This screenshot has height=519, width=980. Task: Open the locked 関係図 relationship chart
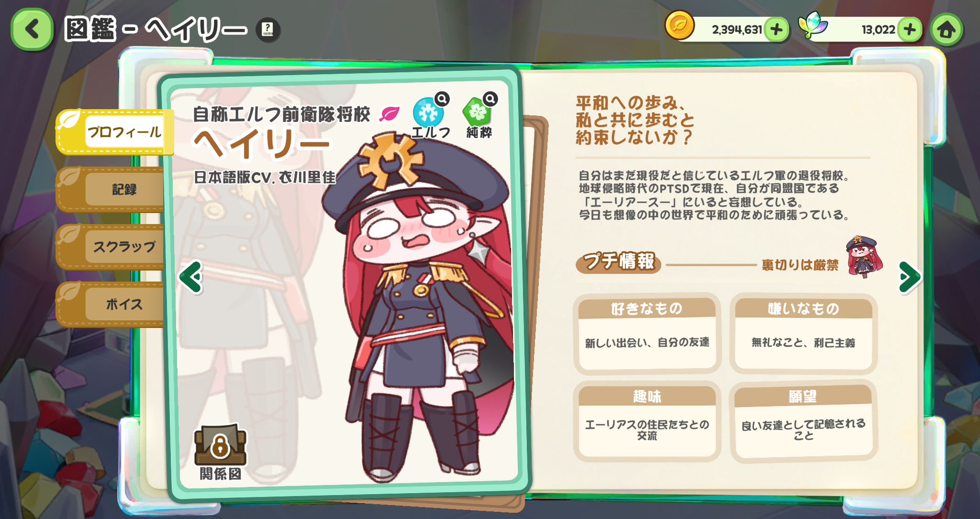(220, 452)
